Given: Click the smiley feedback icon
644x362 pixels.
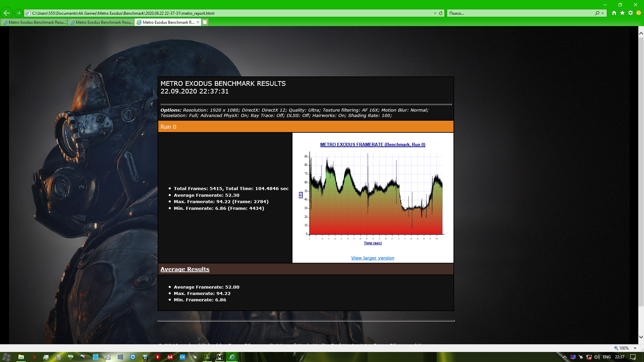Looking at the screenshot, I should 639,13.
